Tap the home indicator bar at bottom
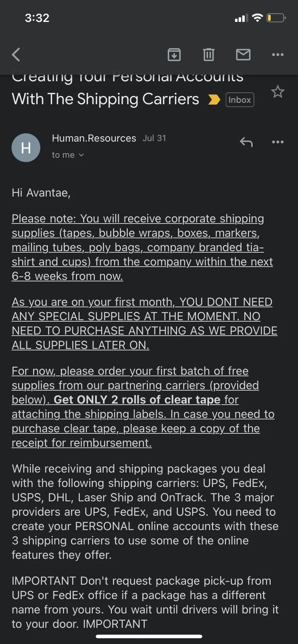 (149, 636)
